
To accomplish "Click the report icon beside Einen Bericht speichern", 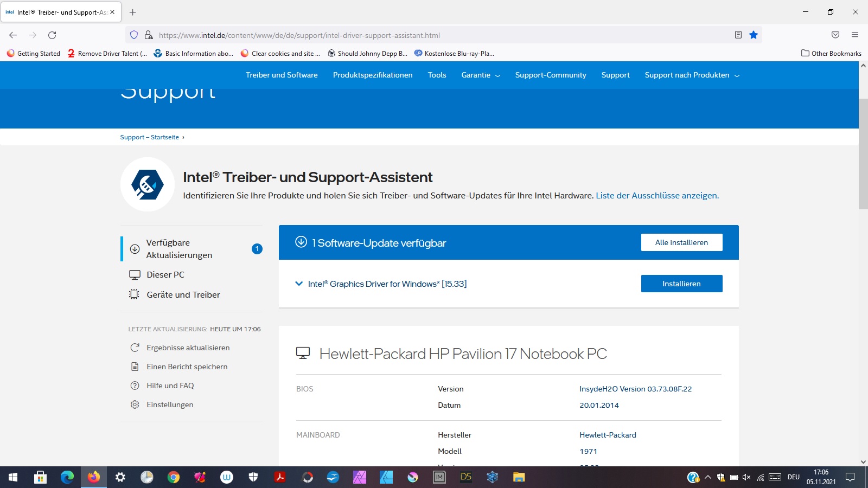I will pyautogui.click(x=134, y=367).
